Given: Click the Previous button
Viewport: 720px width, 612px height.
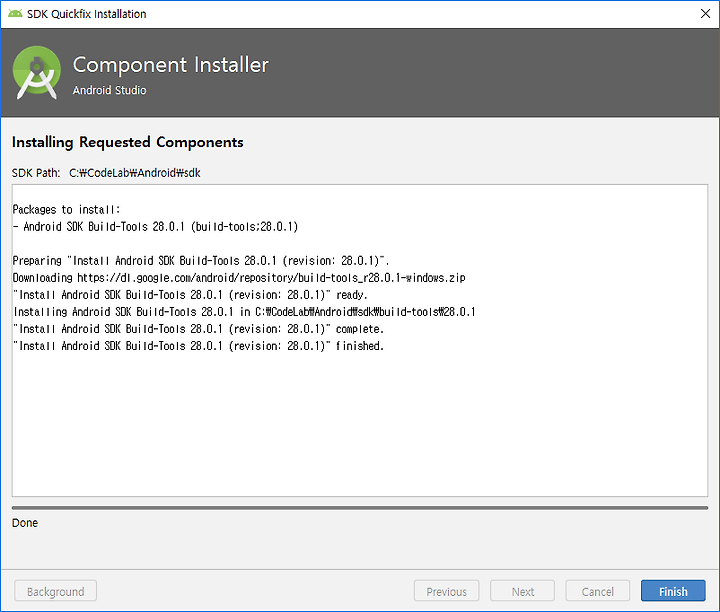Looking at the screenshot, I should point(446,591).
